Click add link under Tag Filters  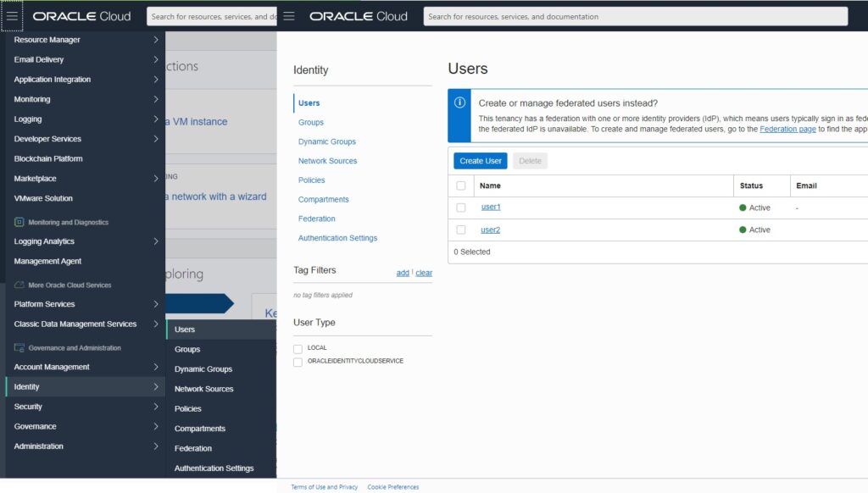click(x=403, y=273)
